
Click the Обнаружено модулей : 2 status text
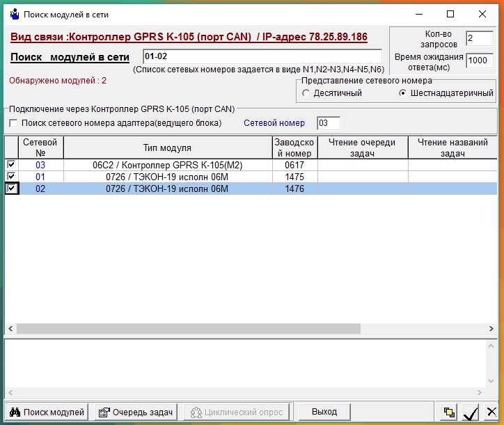58,81
